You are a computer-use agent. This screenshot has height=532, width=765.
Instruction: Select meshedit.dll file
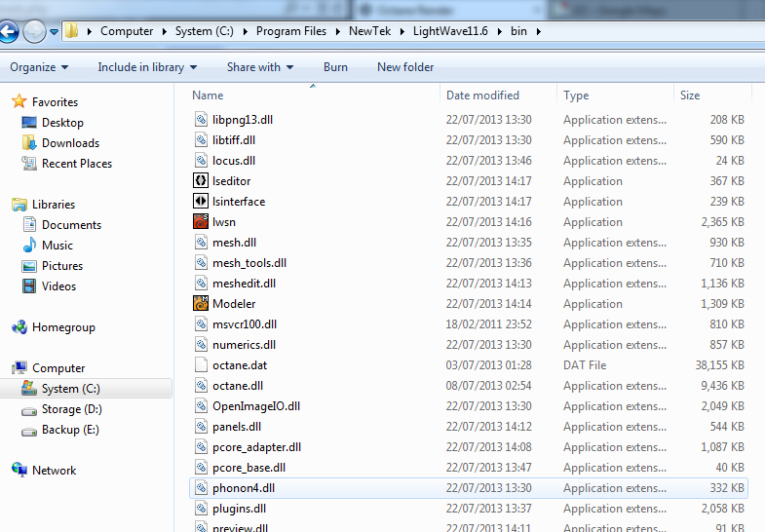[x=244, y=284]
